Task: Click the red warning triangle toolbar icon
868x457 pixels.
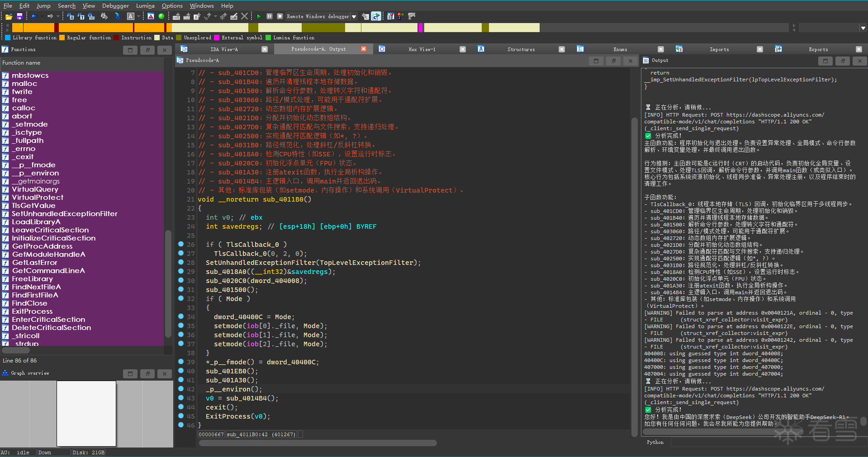Action: point(151,16)
